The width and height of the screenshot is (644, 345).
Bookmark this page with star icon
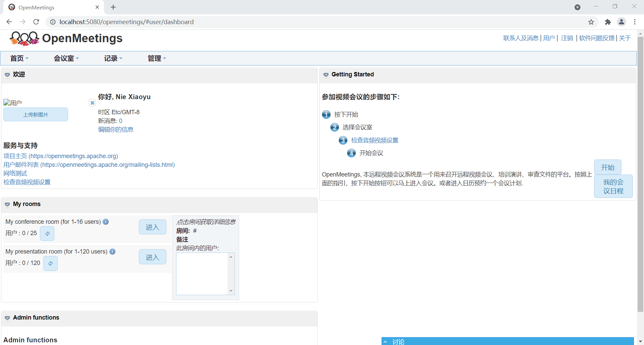pyautogui.click(x=591, y=22)
